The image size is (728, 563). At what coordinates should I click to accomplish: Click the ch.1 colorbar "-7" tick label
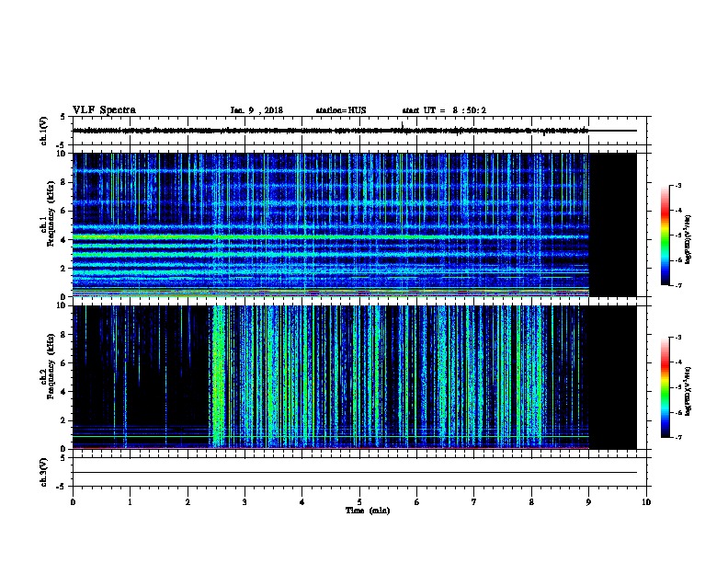pyautogui.click(x=677, y=285)
